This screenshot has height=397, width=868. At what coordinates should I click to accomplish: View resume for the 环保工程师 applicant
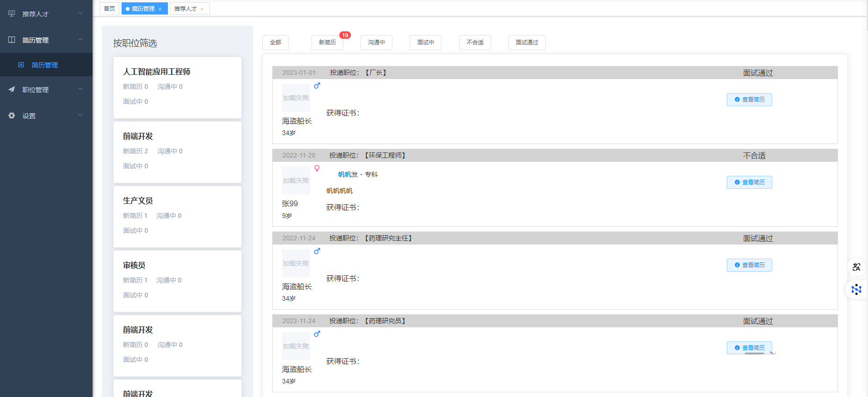coord(749,182)
